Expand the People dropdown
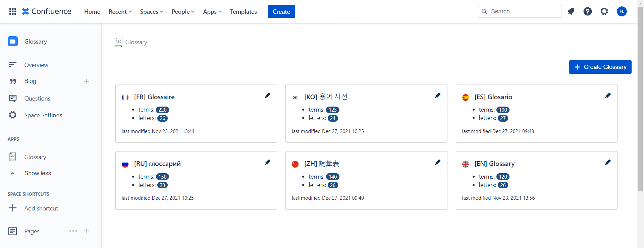Screen dimensions: 644x248 coord(183,12)
